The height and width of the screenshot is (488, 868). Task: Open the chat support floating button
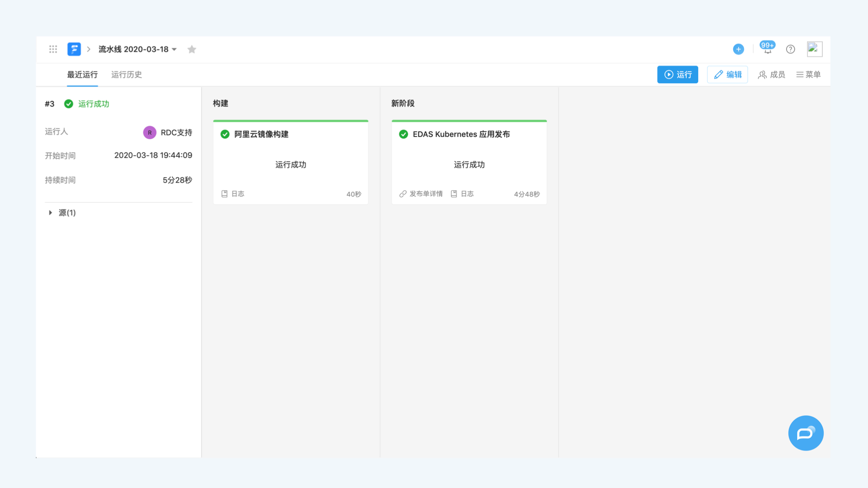(806, 433)
